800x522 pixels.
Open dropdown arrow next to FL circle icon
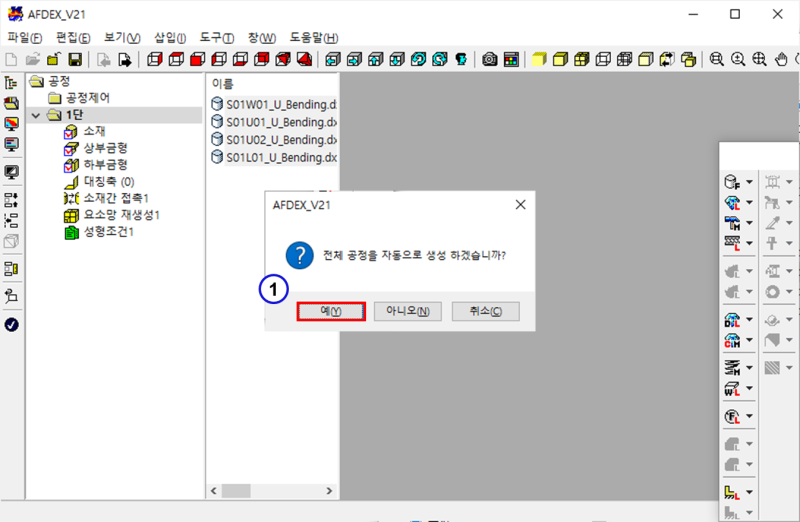(749, 416)
